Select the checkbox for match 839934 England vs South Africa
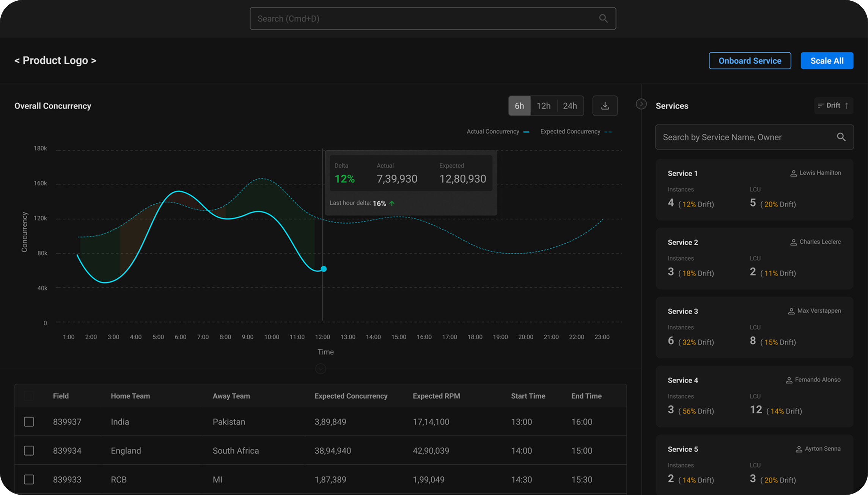868x495 pixels. point(29,451)
